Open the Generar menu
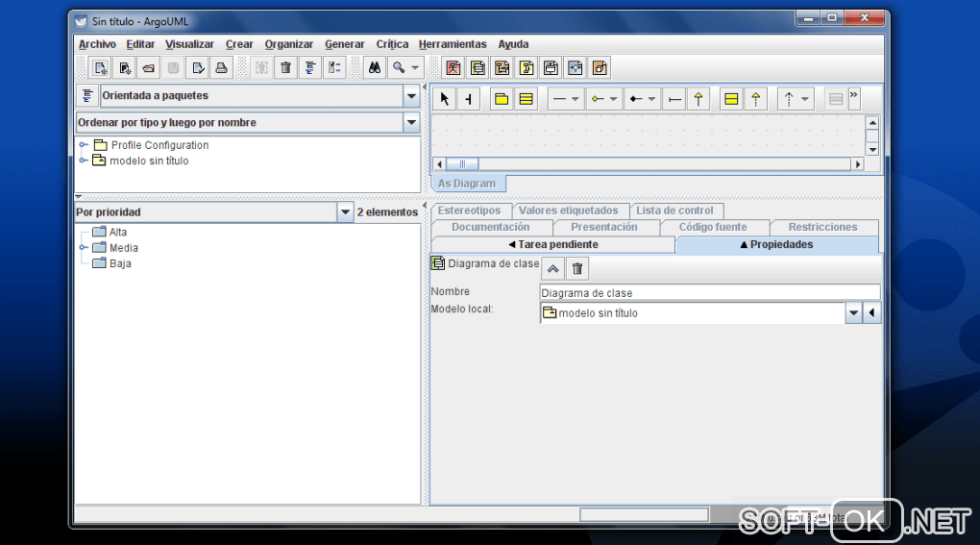This screenshot has width=980, height=545. [344, 44]
